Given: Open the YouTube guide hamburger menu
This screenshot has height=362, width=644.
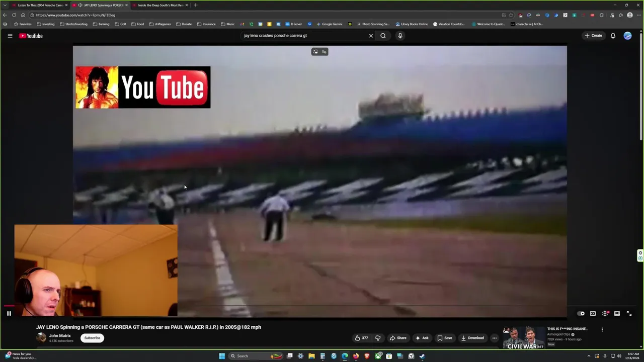Looking at the screenshot, I should pyautogui.click(x=10, y=36).
